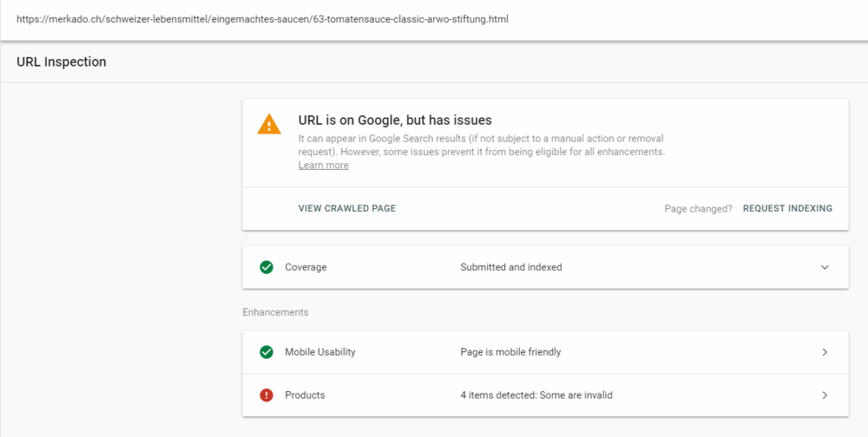Select the Coverage row label
Screen dimensions: 868x437
pyautogui.click(x=306, y=267)
